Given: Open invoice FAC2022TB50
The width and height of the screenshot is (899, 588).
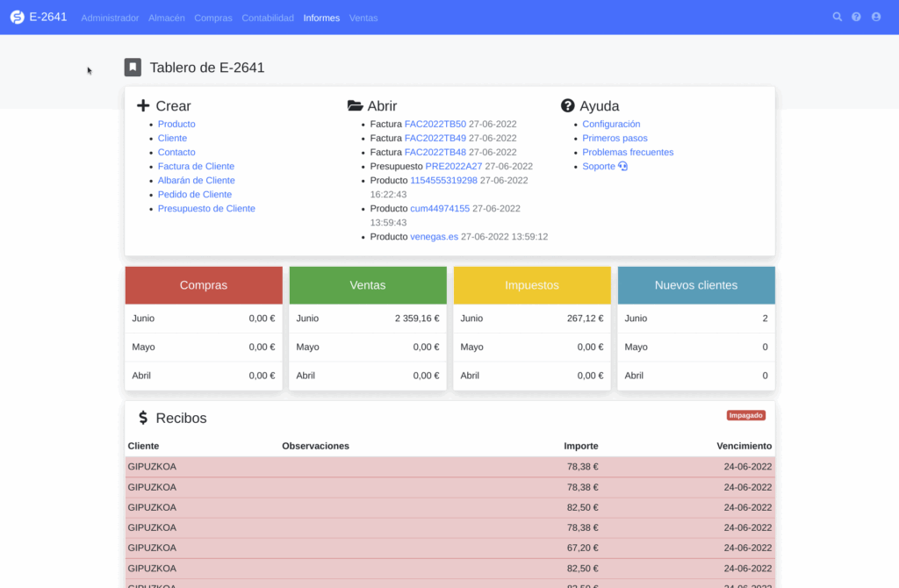Looking at the screenshot, I should click(435, 125).
